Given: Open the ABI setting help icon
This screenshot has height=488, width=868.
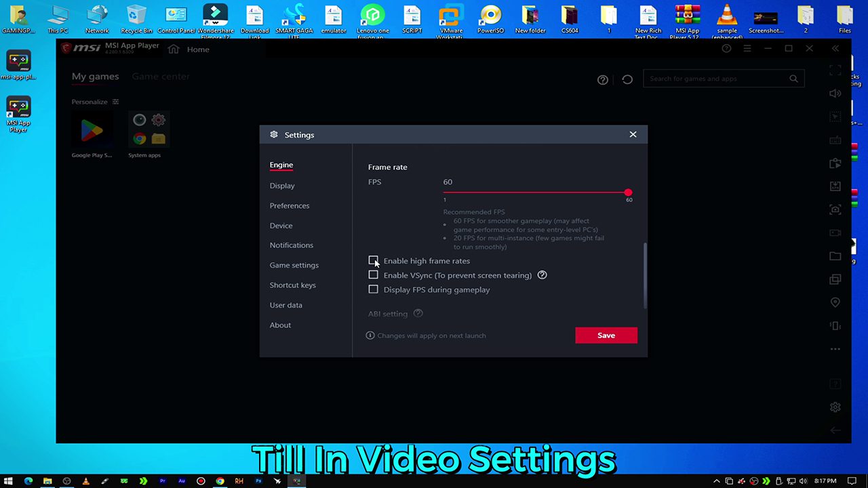Looking at the screenshot, I should click(418, 313).
